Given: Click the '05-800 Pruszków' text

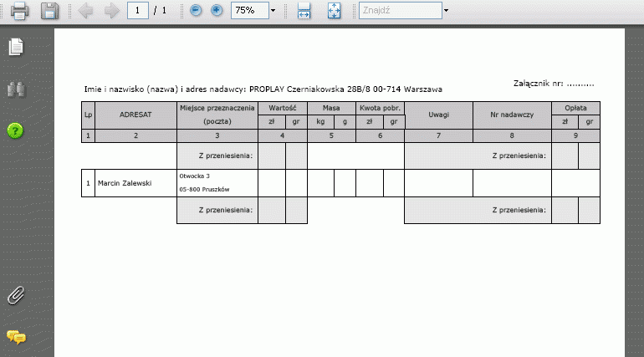Looking at the screenshot, I should 204,190.
